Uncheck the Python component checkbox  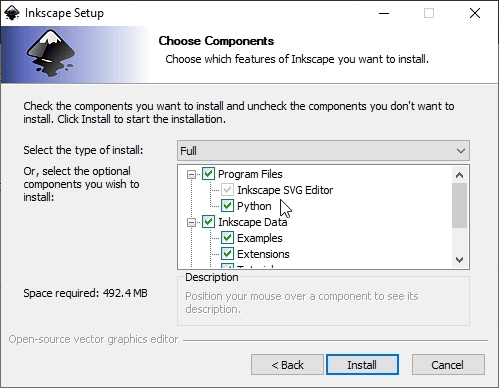point(227,206)
